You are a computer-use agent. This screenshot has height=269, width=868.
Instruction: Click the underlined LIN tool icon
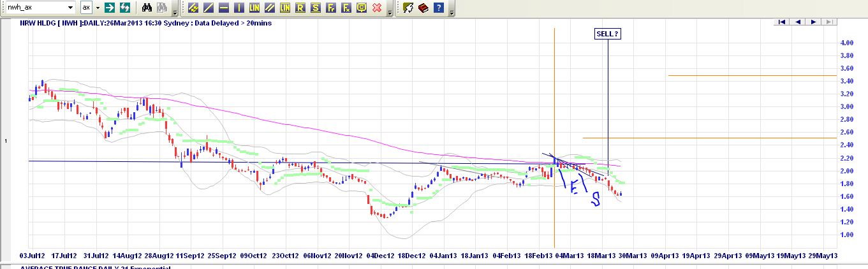tap(284, 8)
